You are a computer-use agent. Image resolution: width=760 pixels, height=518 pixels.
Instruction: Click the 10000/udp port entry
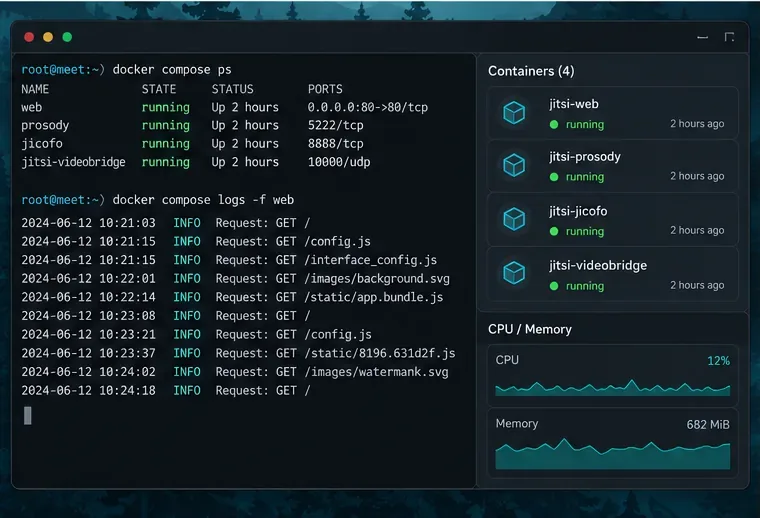[339, 162]
